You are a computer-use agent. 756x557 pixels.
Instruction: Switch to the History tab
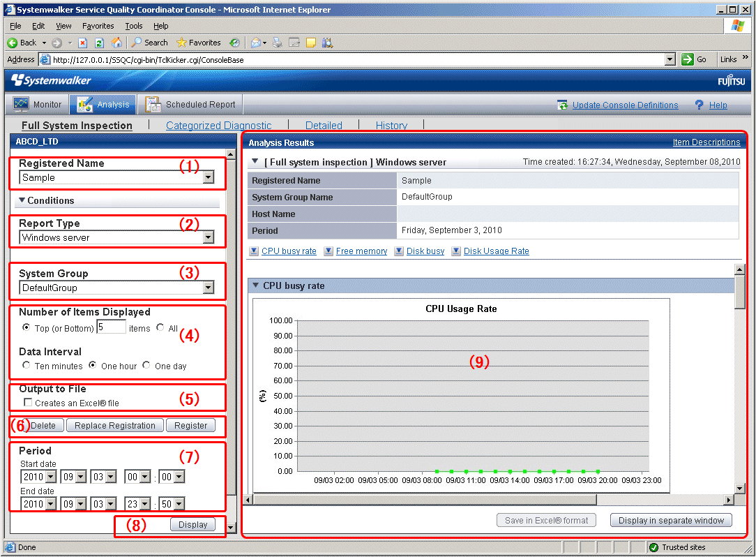tap(391, 126)
